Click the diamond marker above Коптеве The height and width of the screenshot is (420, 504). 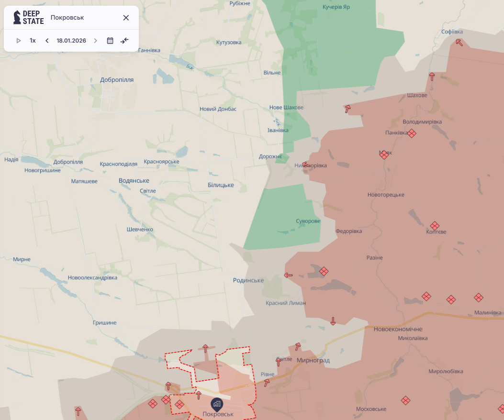tap(435, 225)
